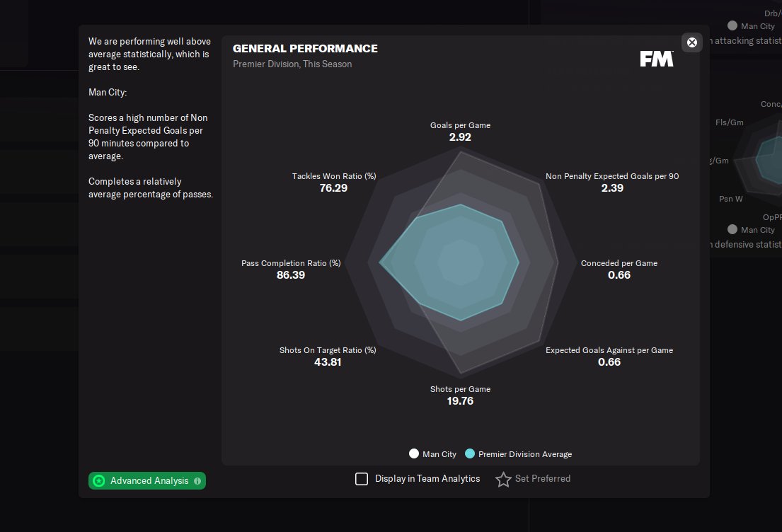This screenshot has height=532, width=782.
Task: Select the Goals per Game stat label
Action: coord(460,125)
